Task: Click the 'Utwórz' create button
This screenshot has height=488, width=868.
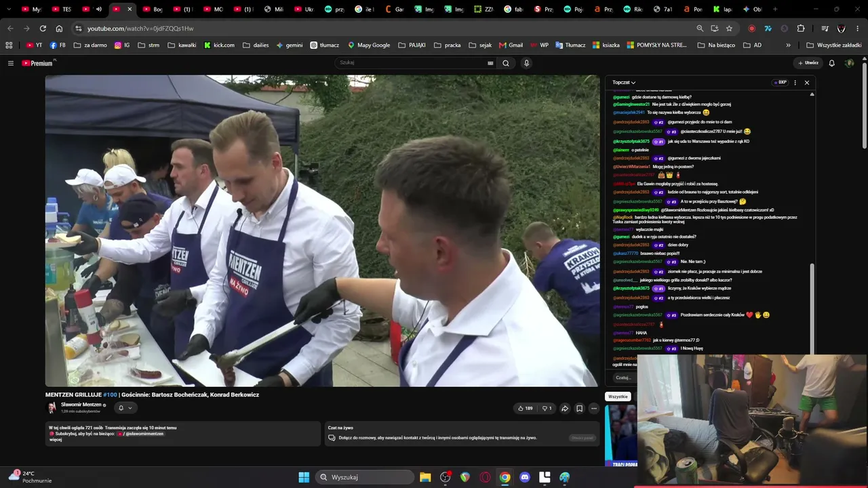Action: point(808,63)
